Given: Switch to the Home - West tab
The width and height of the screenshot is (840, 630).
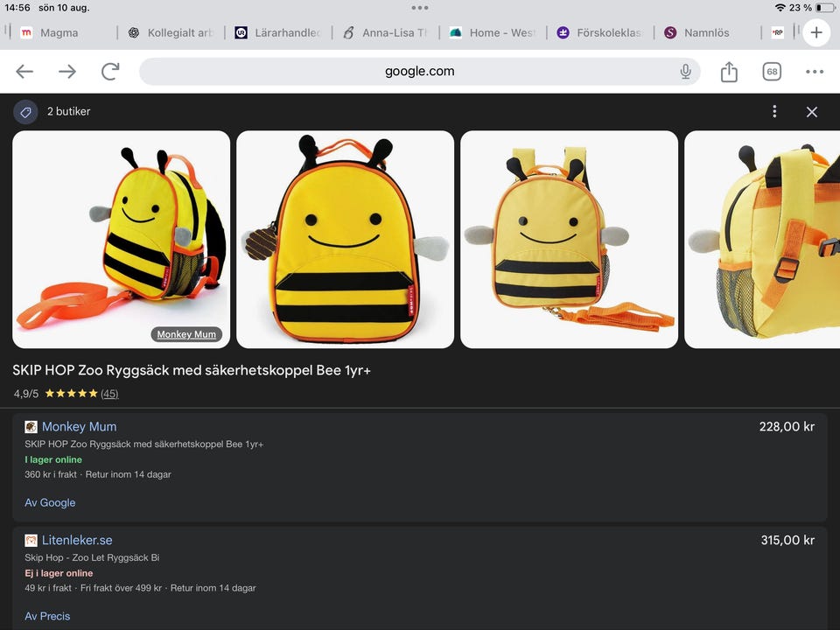Looking at the screenshot, I should point(492,32).
